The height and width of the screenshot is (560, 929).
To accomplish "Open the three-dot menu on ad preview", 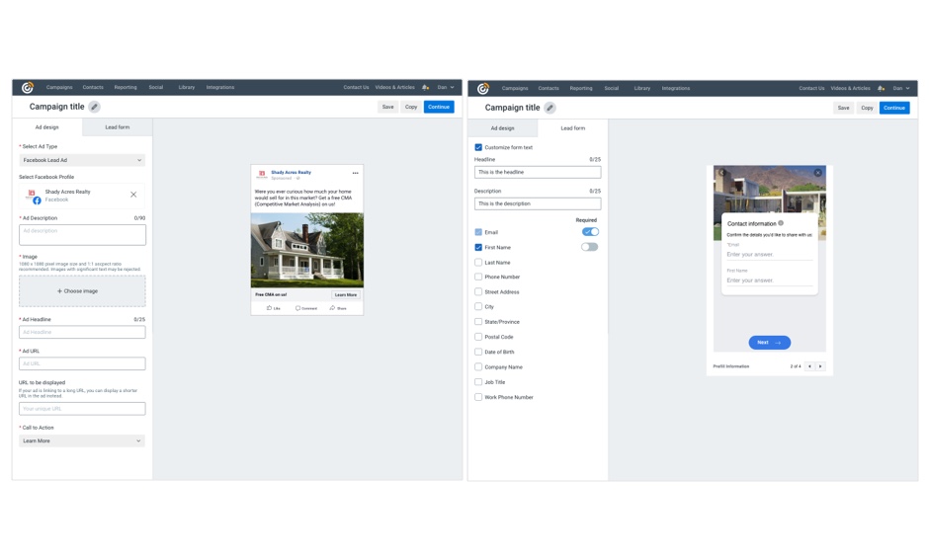I will 355,173.
